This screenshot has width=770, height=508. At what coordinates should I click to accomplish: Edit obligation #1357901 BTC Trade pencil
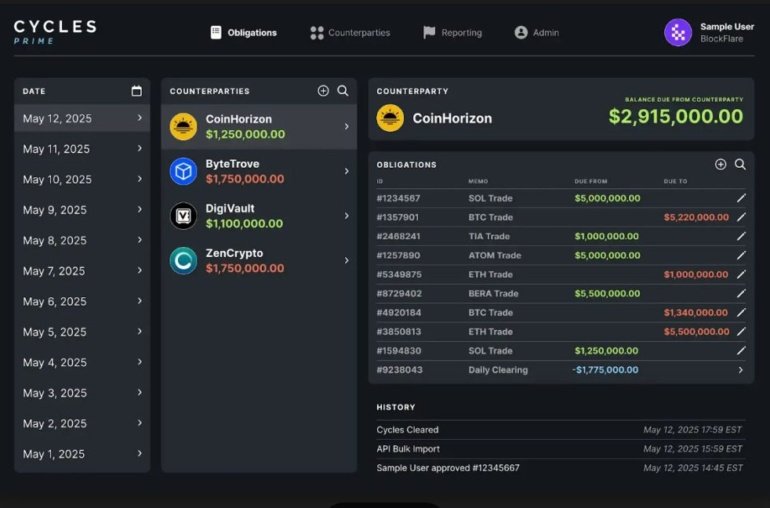(x=741, y=217)
